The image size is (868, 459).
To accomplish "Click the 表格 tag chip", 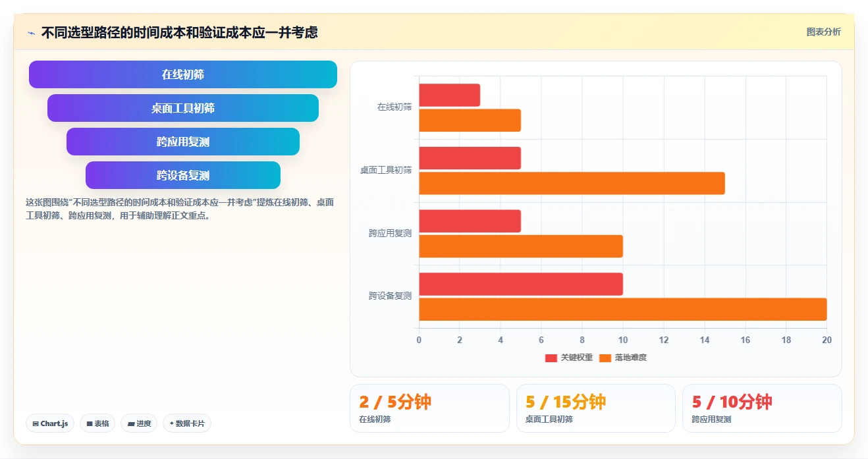I will tap(97, 423).
